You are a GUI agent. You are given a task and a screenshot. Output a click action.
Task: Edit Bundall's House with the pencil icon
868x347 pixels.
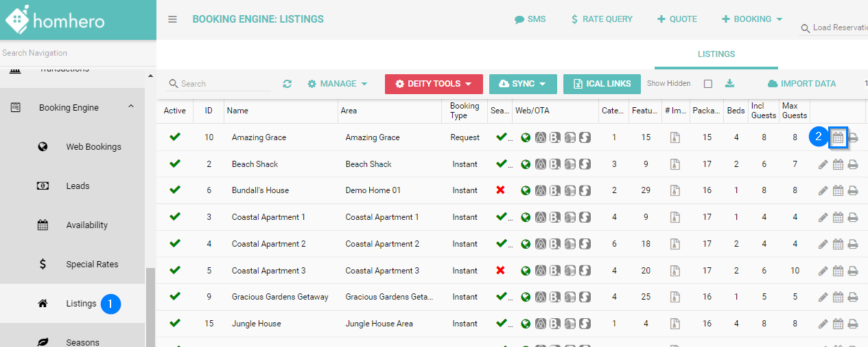click(823, 190)
